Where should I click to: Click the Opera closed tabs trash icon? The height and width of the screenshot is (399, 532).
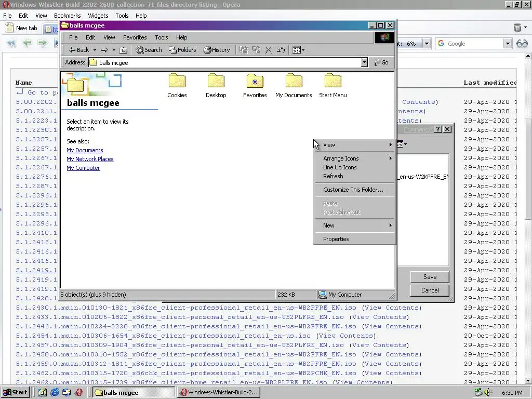pos(517,28)
